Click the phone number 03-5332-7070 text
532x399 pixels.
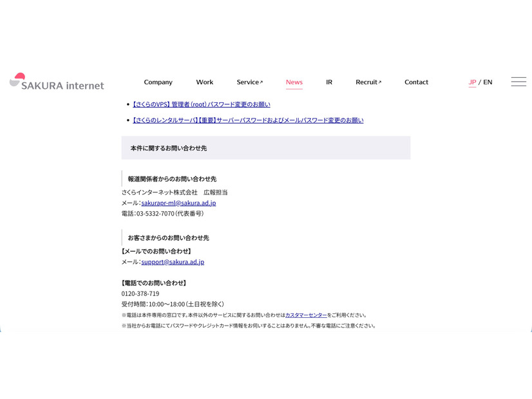click(x=155, y=214)
